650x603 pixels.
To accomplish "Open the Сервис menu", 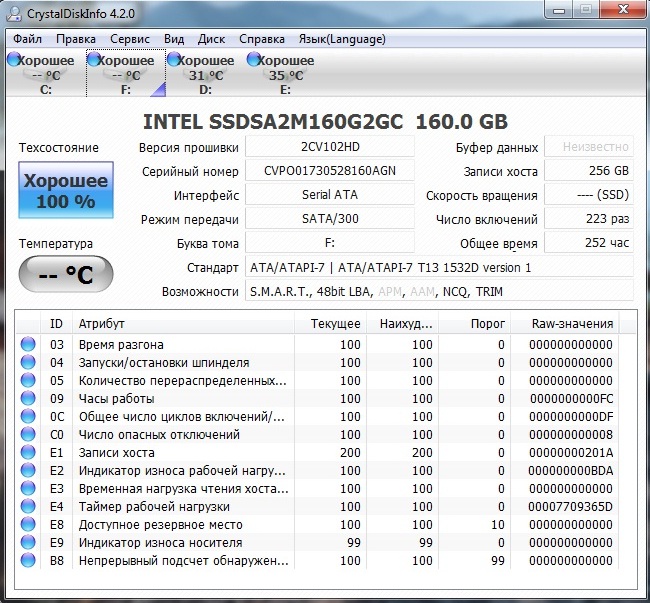I will click(130, 39).
